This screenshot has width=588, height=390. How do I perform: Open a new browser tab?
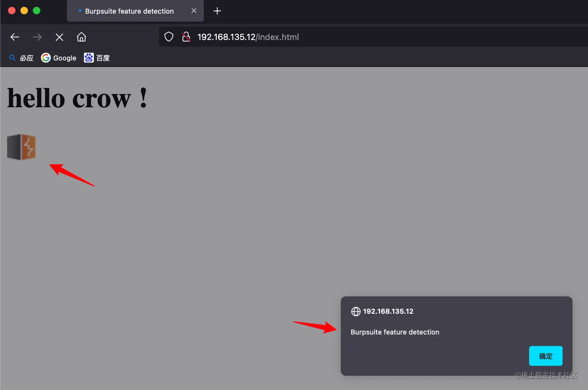tap(217, 11)
